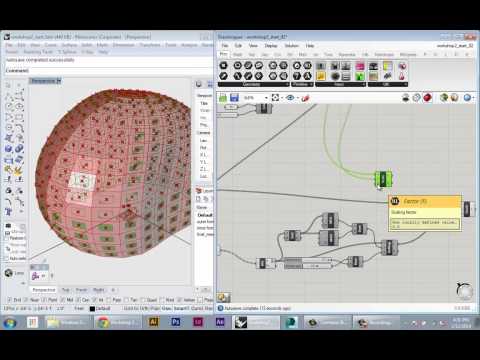Select the red sketch marker tool
Screen dimensions: 480x360
[305, 98]
